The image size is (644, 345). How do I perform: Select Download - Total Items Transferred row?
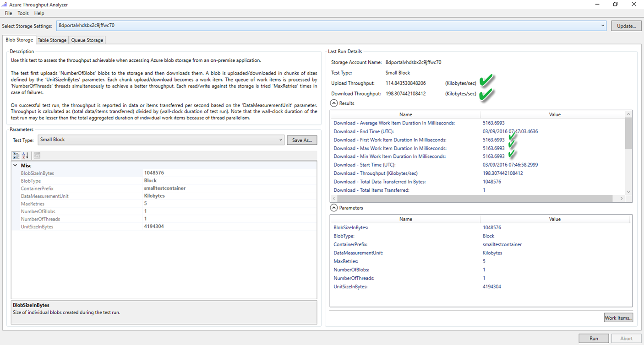(478, 190)
